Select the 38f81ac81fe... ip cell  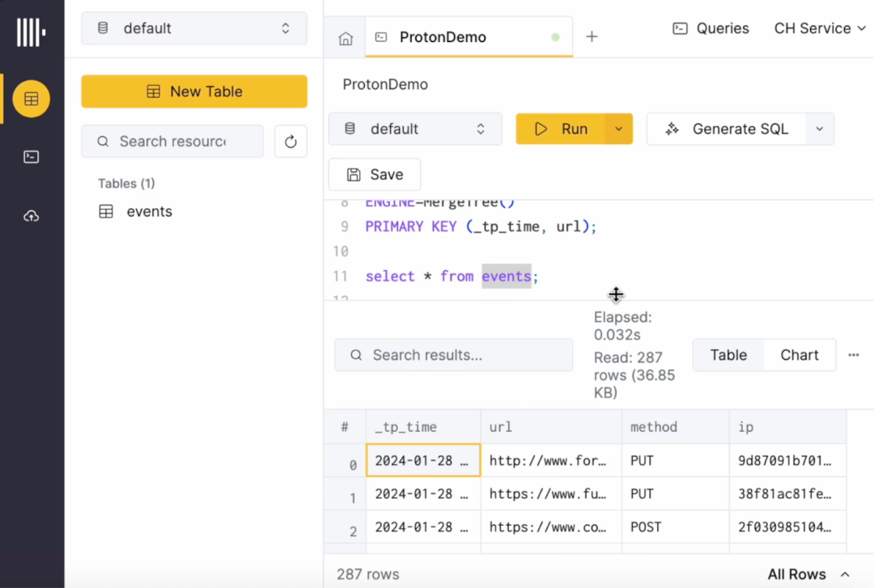[788, 494]
